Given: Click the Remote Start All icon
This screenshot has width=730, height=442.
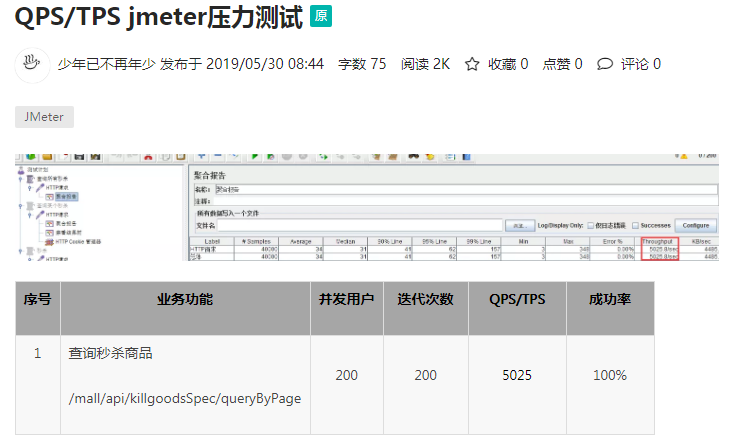Looking at the screenshot, I should click(323, 156).
